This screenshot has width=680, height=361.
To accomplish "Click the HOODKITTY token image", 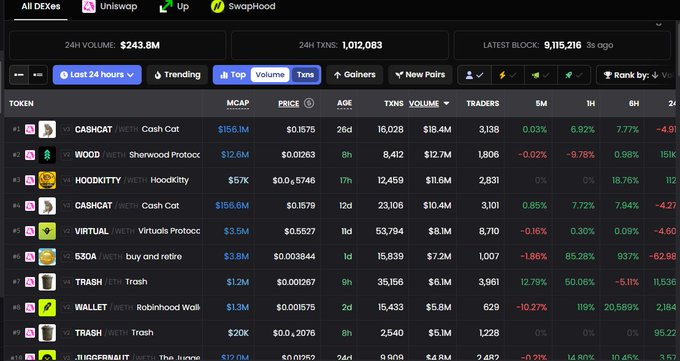I will click(47, 180).
